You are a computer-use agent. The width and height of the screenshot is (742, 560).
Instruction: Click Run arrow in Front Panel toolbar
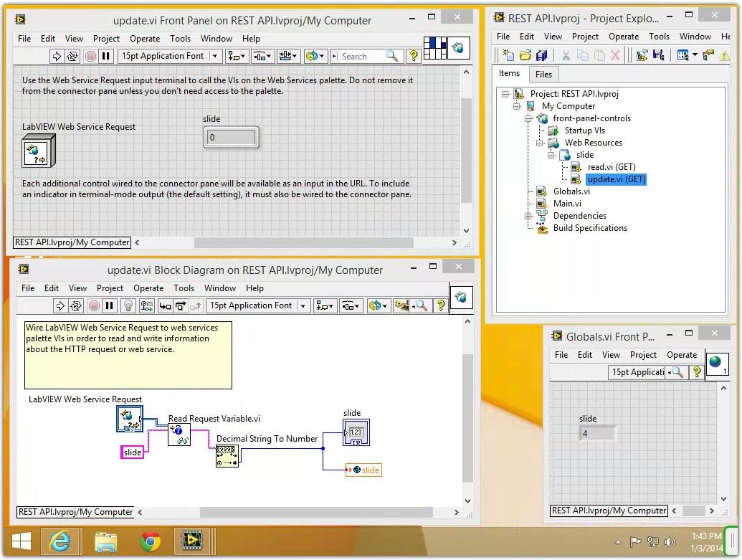pos(57,56)
